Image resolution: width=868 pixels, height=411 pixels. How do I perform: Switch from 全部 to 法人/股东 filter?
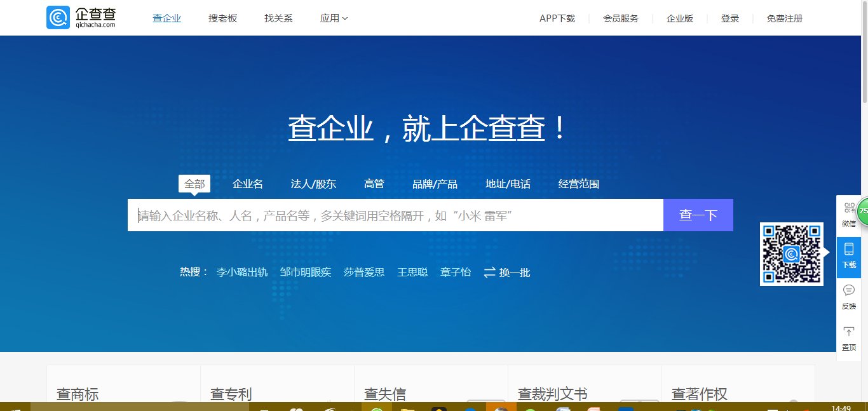[x=313, y=184]
